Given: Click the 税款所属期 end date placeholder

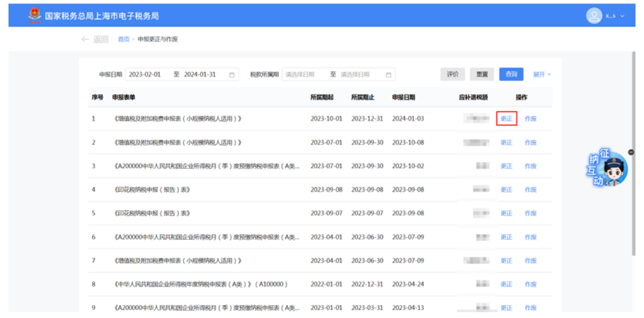Looking at the screenshot, I should click(355, 74).
